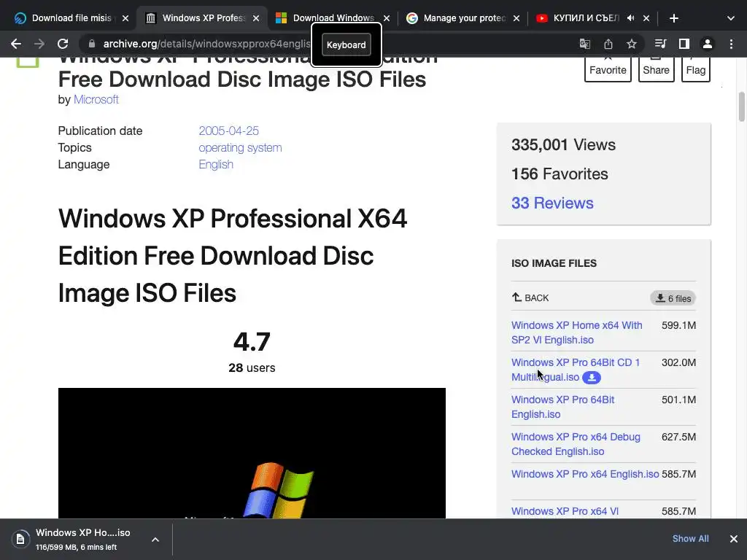Click the 335,001 Views text
The image size is (747, 560).
(563, 145)
